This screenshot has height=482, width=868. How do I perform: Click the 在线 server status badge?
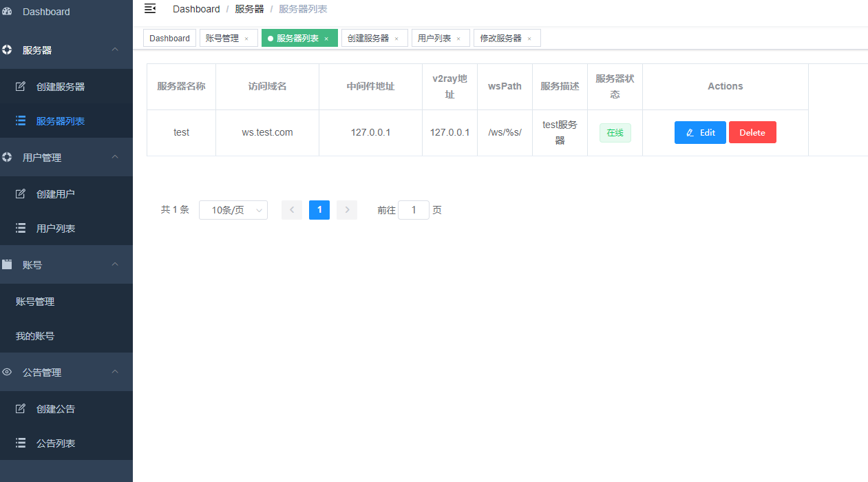point(615,132)
